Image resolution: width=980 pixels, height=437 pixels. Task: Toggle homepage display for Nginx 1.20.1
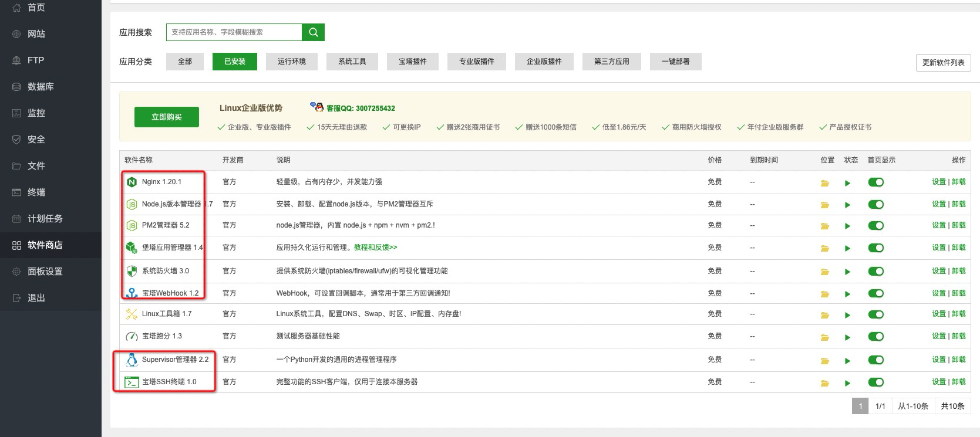[x=876, y=182]
